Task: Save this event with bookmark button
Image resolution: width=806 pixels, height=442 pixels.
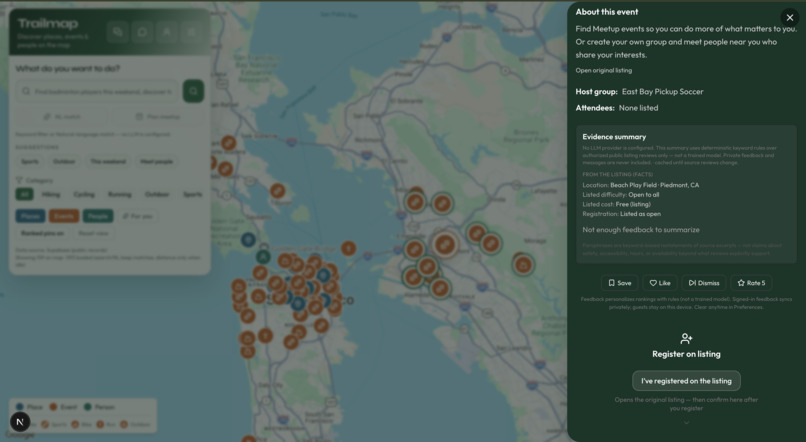Action: [619, 283]
